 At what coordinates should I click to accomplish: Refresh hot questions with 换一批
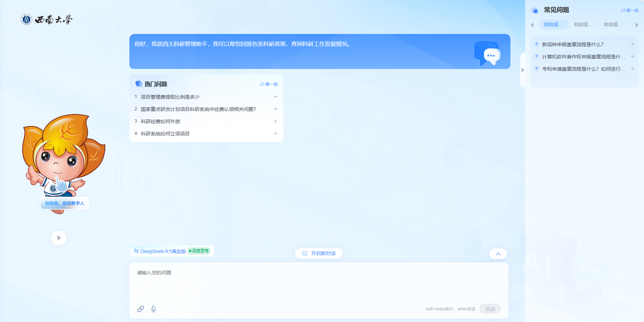click(269, 84)
